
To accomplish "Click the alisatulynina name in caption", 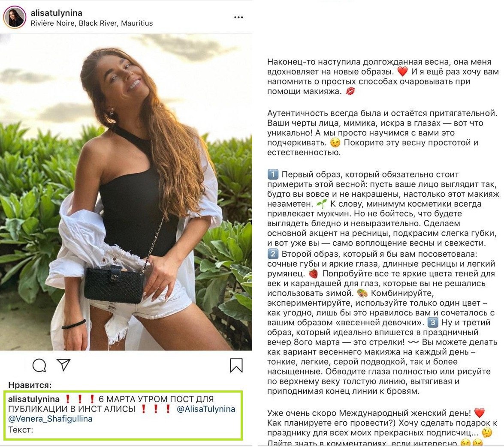I will (34, 399).
